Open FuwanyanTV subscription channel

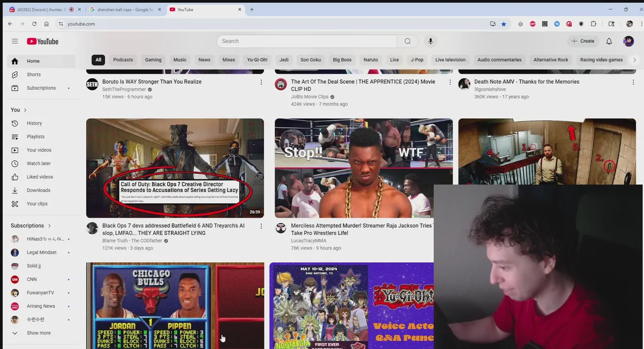(x=41, y=293)
